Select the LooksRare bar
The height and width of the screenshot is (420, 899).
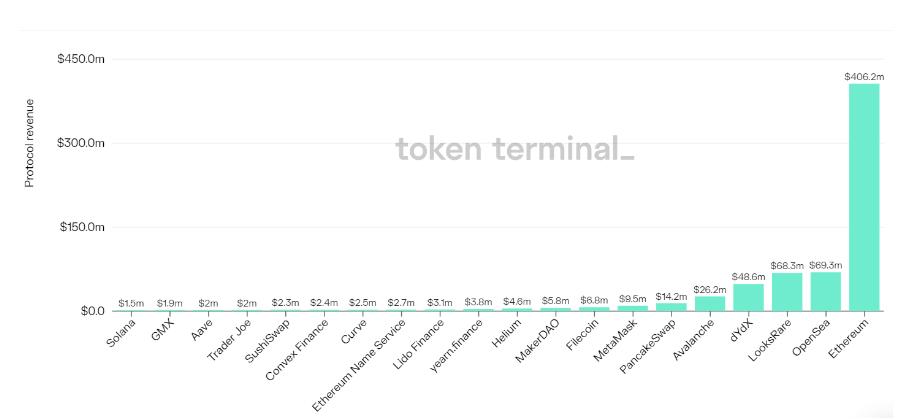click(x=787, y=292)
